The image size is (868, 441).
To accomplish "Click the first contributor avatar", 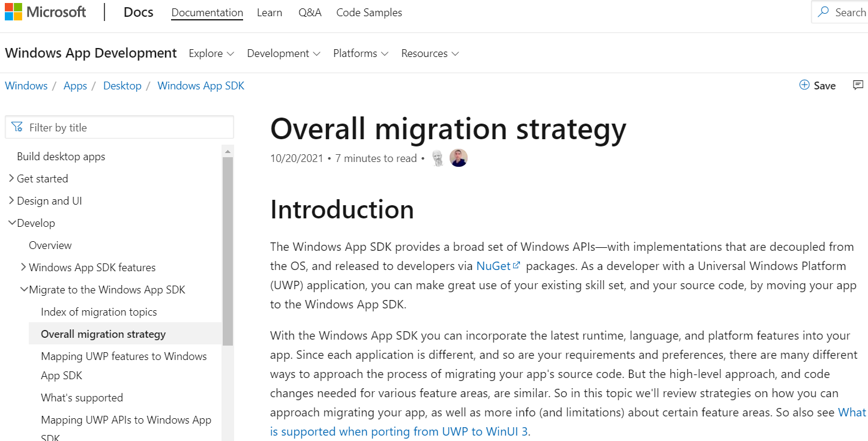I will pos(439,158).
